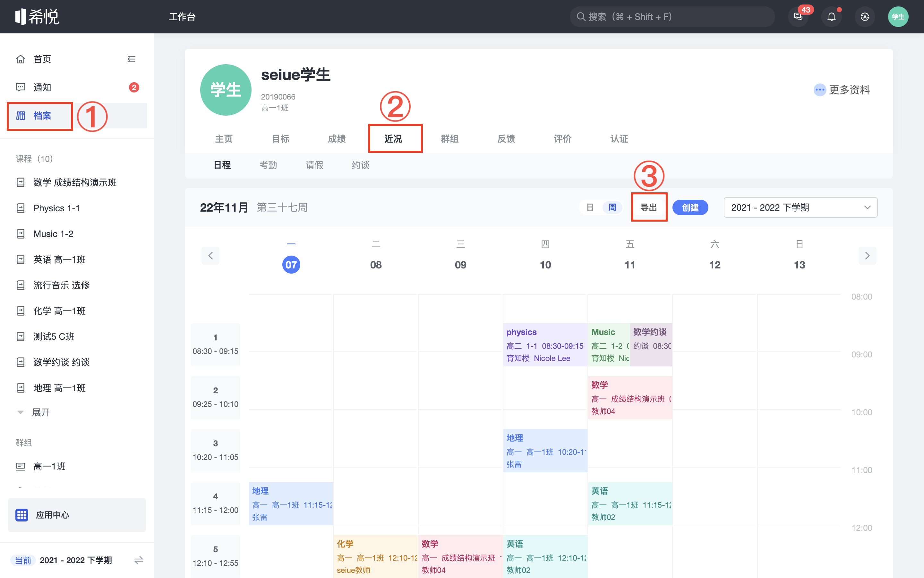Select the 考勤 sub-tab
Image resolution: width=924 pixels, height=578 pixels.
tap(268, 165)
